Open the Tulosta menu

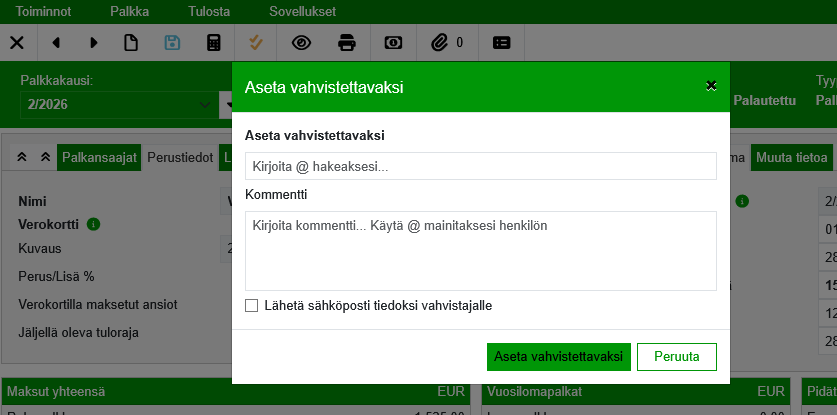(208, 12)
